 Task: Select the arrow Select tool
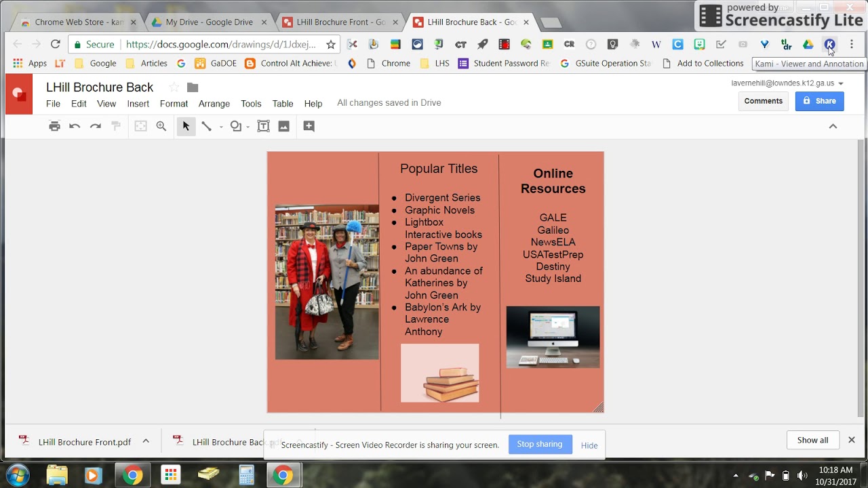tap(186, 126)
